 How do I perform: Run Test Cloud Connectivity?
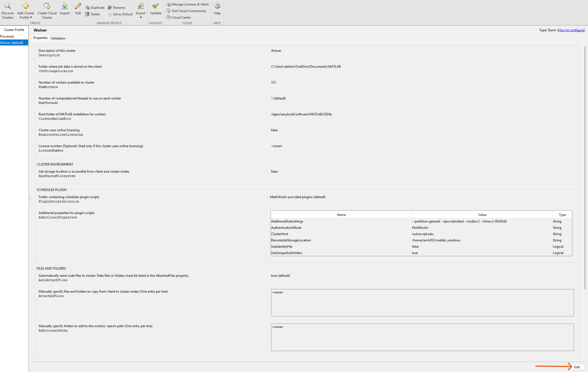186,11
